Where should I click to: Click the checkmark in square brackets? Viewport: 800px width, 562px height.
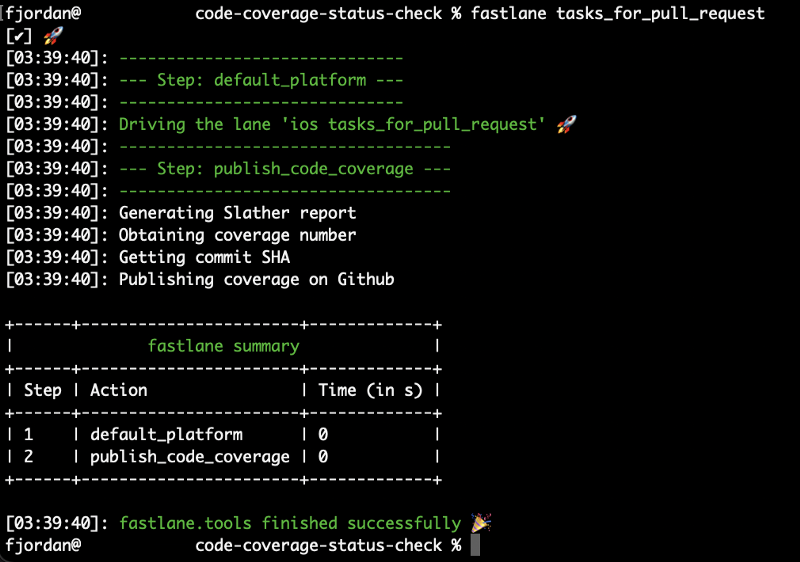click(x=19, y=36)
